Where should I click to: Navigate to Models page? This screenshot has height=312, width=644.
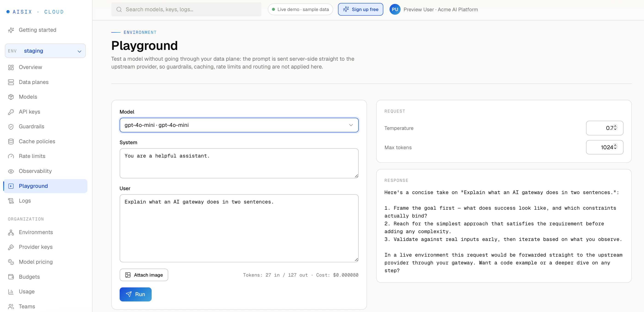(x=45, y=97)
